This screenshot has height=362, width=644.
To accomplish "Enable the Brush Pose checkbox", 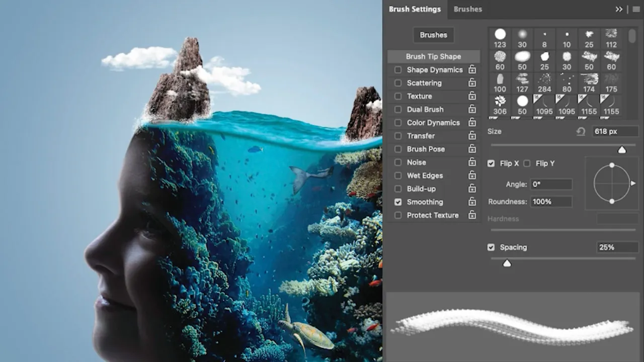I will click(398, 149).
